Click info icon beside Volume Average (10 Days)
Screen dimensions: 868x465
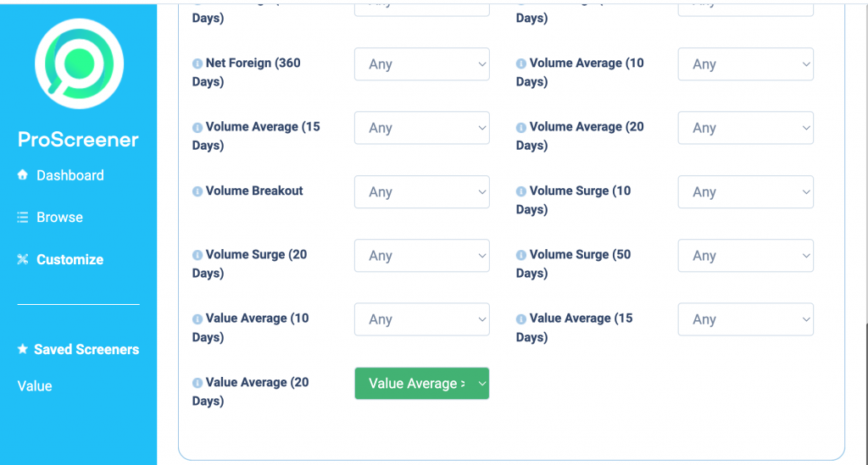point(521,64)
